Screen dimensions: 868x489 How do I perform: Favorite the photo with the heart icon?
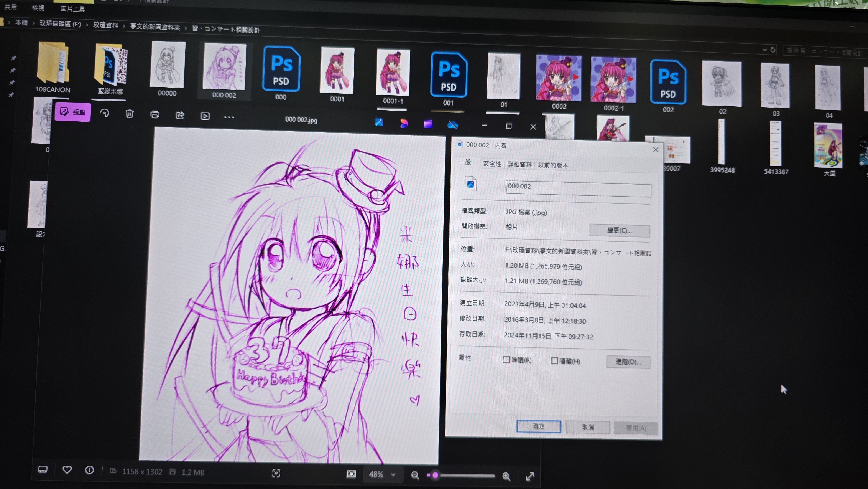click(67, 469)
